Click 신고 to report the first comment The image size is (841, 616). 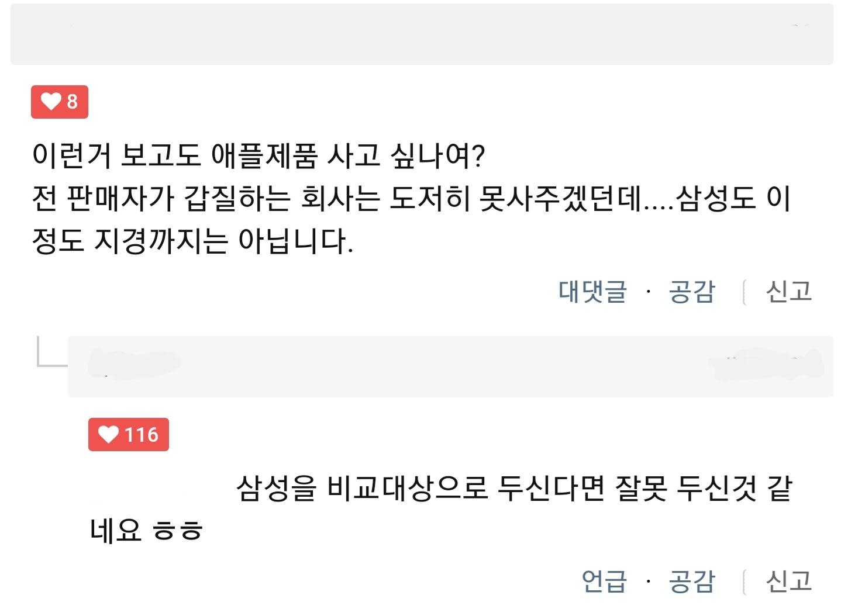tap(789, 291)
